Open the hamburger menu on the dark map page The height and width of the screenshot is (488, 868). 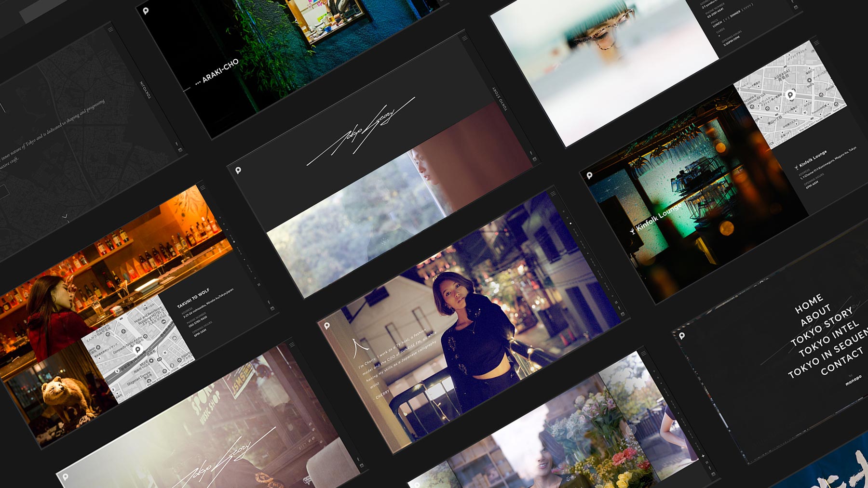(x=110, y=29)
